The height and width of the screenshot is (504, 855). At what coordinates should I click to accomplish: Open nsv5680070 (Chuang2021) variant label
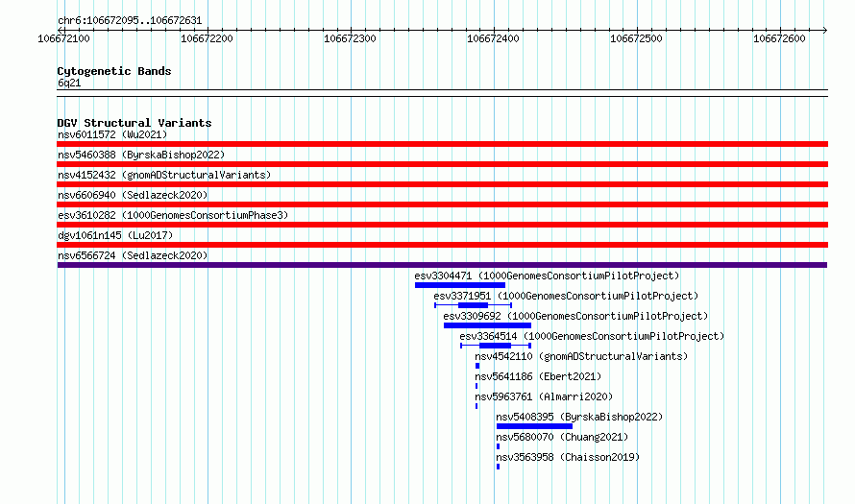(562, 437)
